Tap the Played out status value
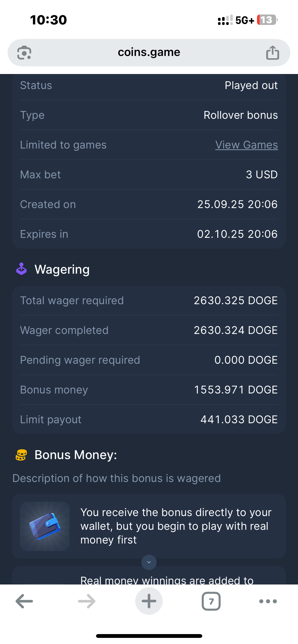 [251, 85]
